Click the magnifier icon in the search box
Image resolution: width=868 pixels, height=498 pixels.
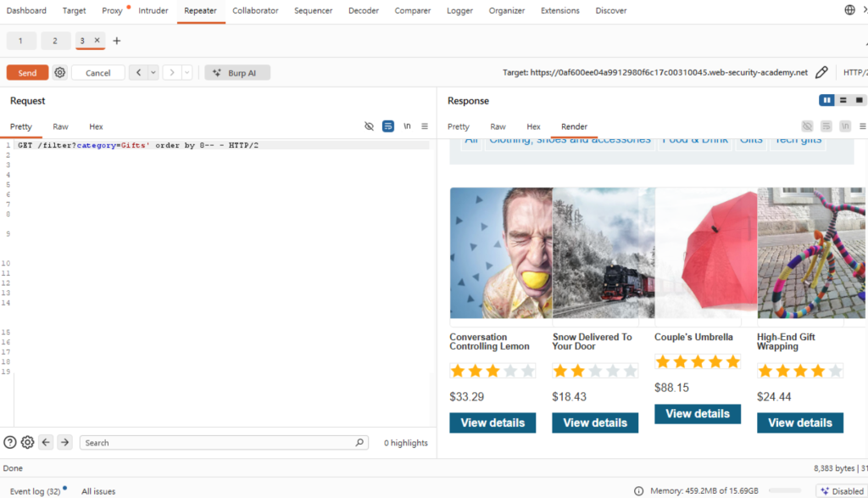coord(359,442)
